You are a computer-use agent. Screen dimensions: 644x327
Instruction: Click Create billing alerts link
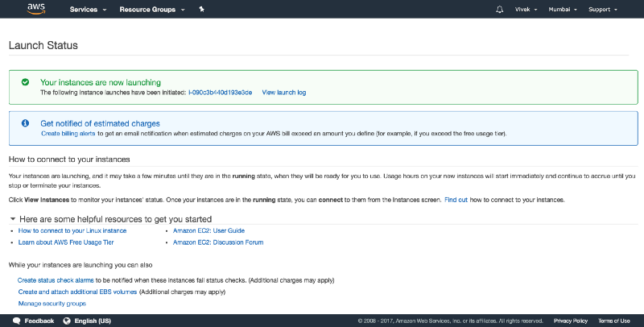point(68,134)
